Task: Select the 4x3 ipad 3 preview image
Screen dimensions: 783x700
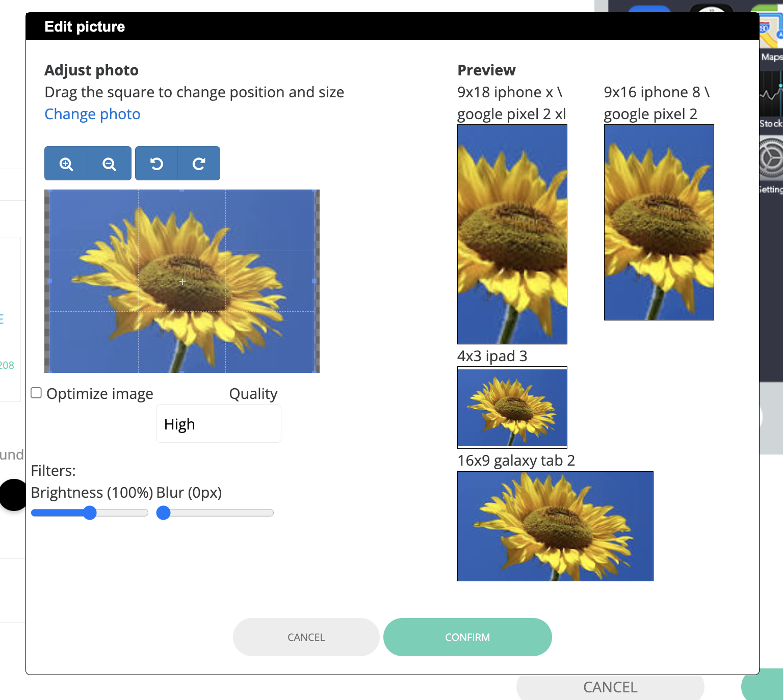Action: (x=512, y=408)
